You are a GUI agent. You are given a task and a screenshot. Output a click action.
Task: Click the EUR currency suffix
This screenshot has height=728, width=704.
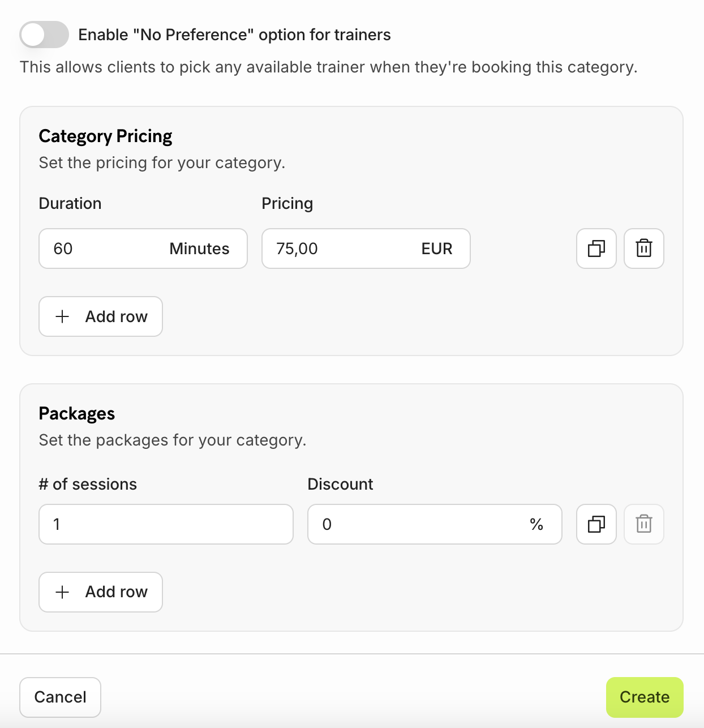pyautogui.click(x=436, y=249)
